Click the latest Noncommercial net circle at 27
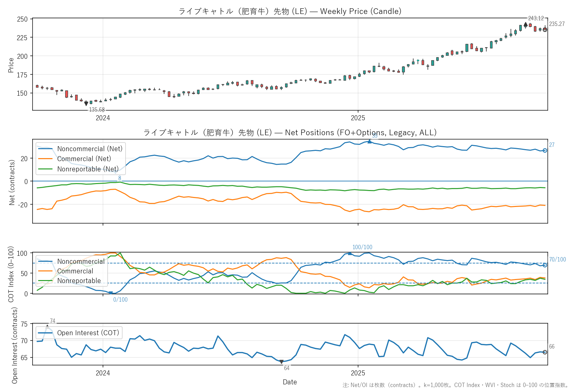The height and width of the screenshot is (392, 574). click(x=545, y=150)
